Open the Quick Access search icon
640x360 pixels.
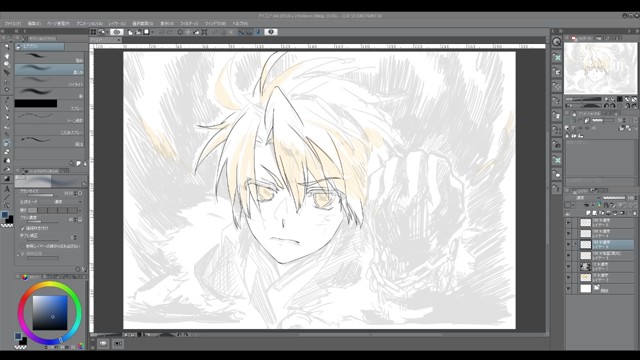[x=557, y=42]
